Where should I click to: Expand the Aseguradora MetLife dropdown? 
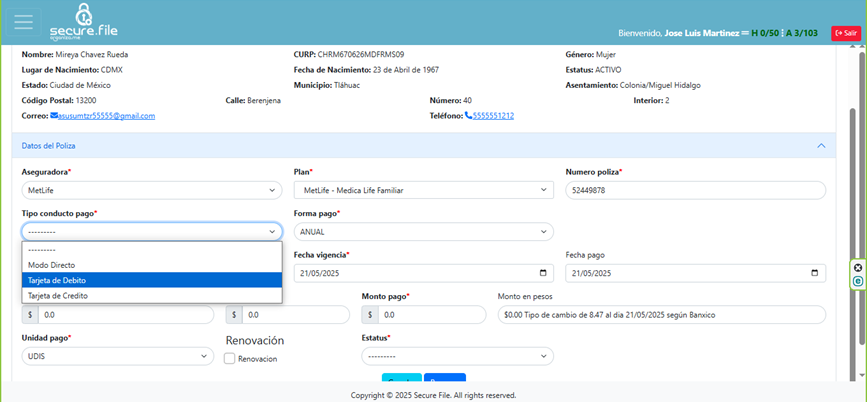pyautogui.click(x=152, y=190)
